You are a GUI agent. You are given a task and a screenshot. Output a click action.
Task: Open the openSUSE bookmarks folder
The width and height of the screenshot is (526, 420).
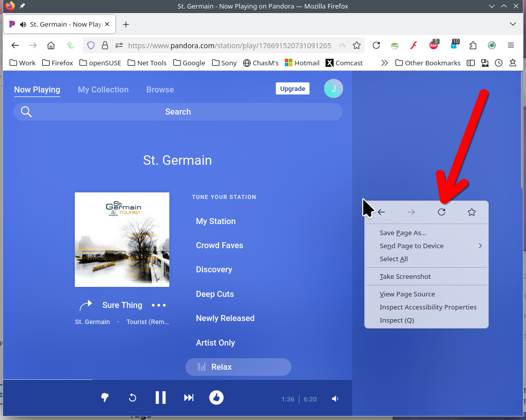[100, 63]
